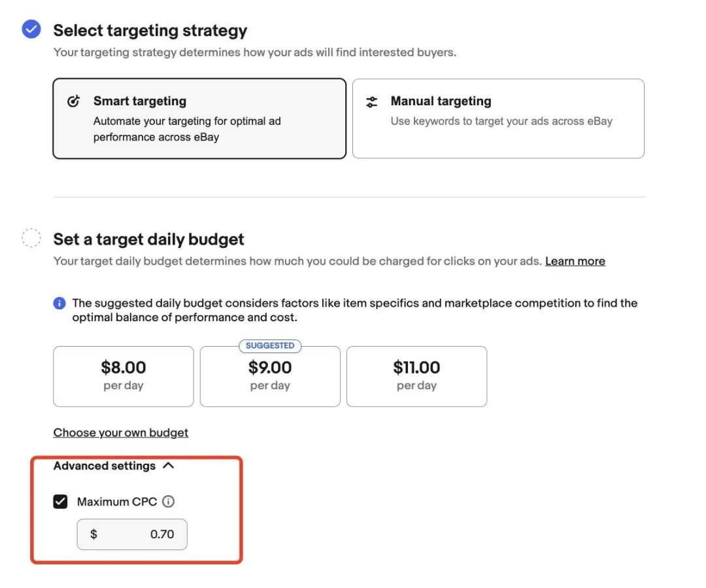The width and height of the screenshot is (706, 588).
Task: Choose the Smart targeting strategy card
Action: click(x=199, y=118)
